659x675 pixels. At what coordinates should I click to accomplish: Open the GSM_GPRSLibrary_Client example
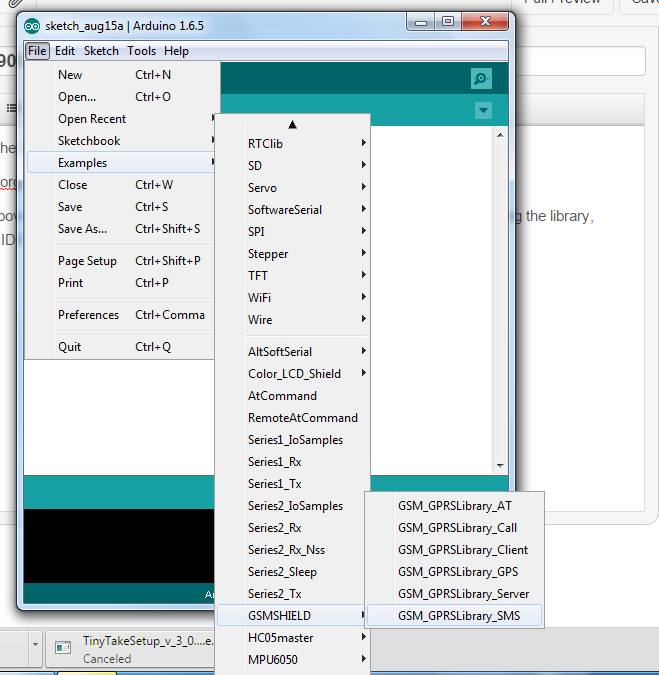tap(455, 550)
